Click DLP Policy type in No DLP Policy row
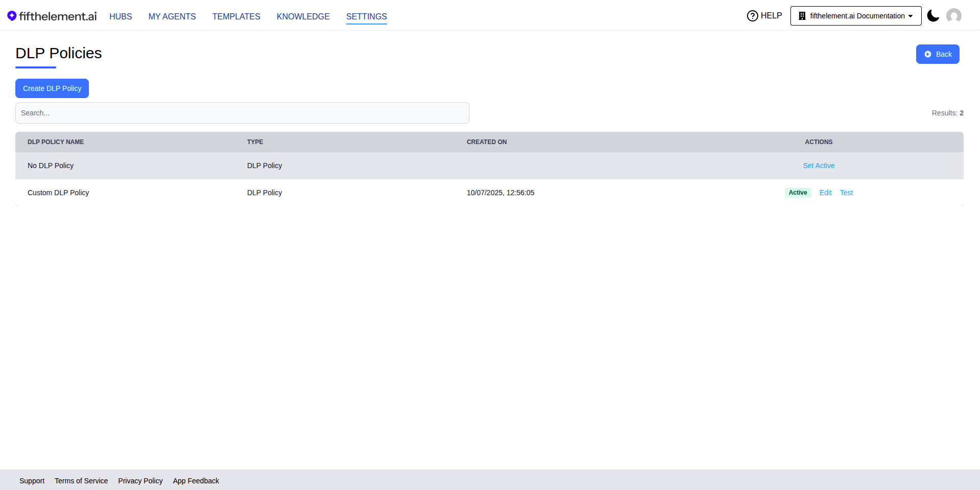980x490 pixels. 265,166
